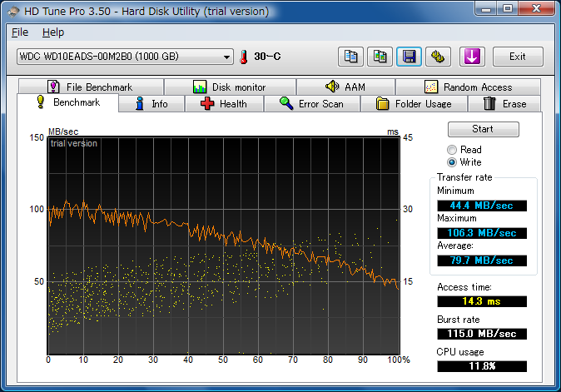Viewport: 561px width, 392px height.
Task: Click inside the benchmark graph area
Action: (x=223, y=246)
